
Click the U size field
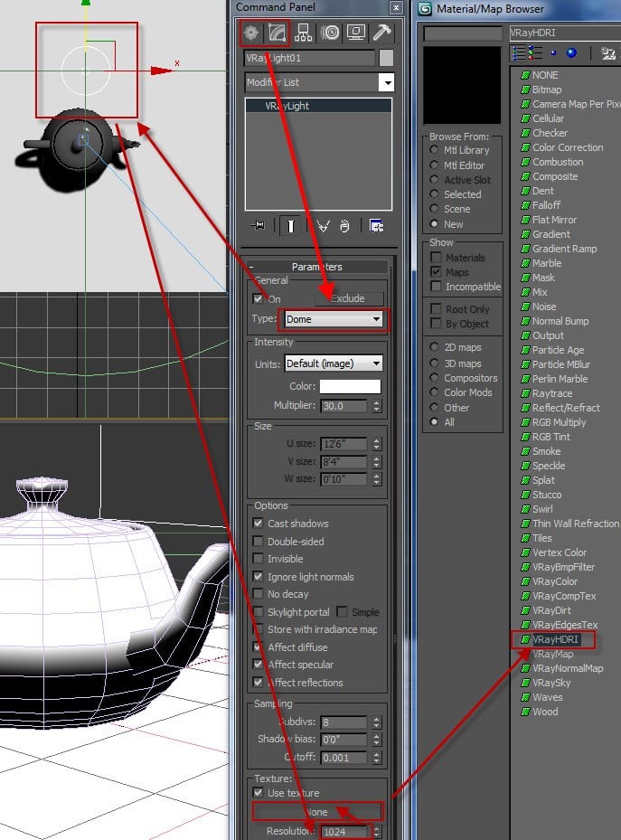pyautogui.click(x=343, y=444)
